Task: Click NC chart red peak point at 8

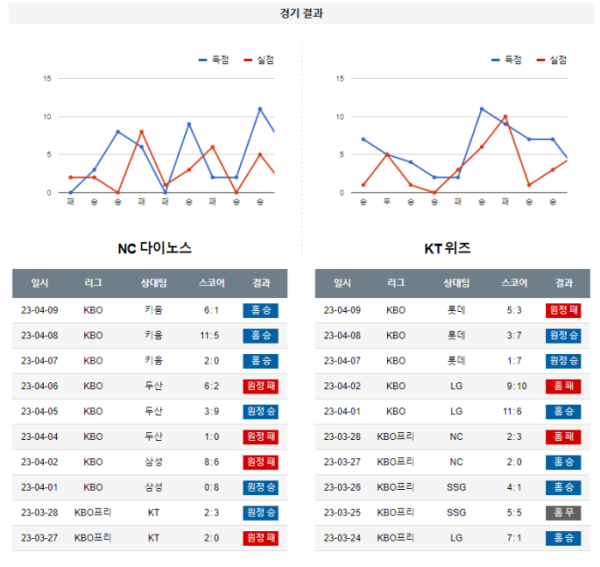Action: (x=142, y=132)
